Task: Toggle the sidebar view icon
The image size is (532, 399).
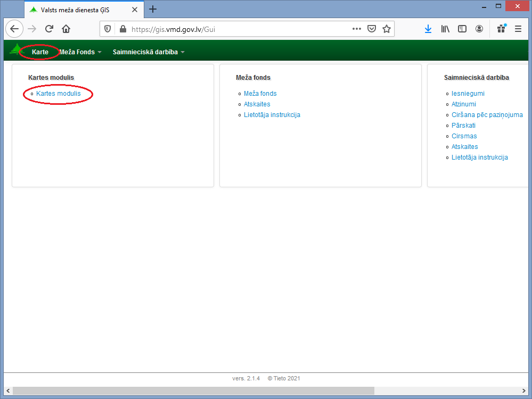Action: click(x=462, y=29)
